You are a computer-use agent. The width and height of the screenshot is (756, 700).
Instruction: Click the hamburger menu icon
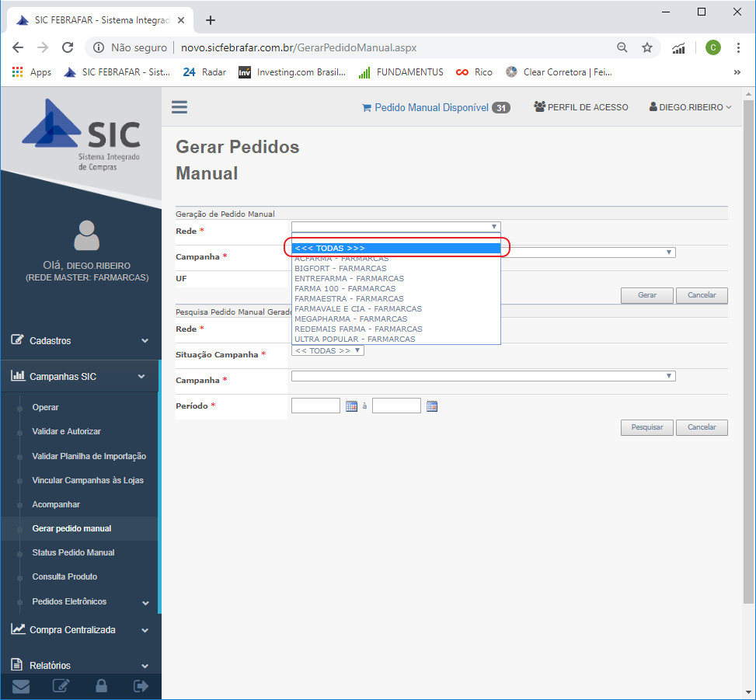click(179, 107)
